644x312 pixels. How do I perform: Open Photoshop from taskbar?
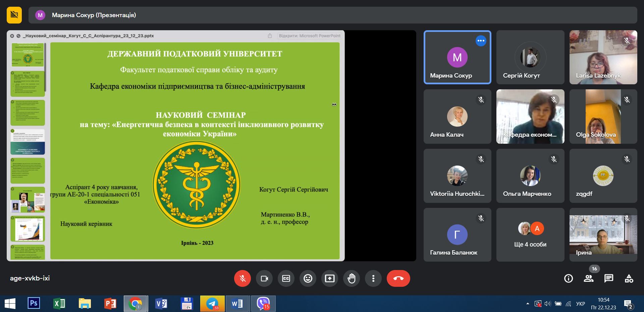(x=34, y=304)
